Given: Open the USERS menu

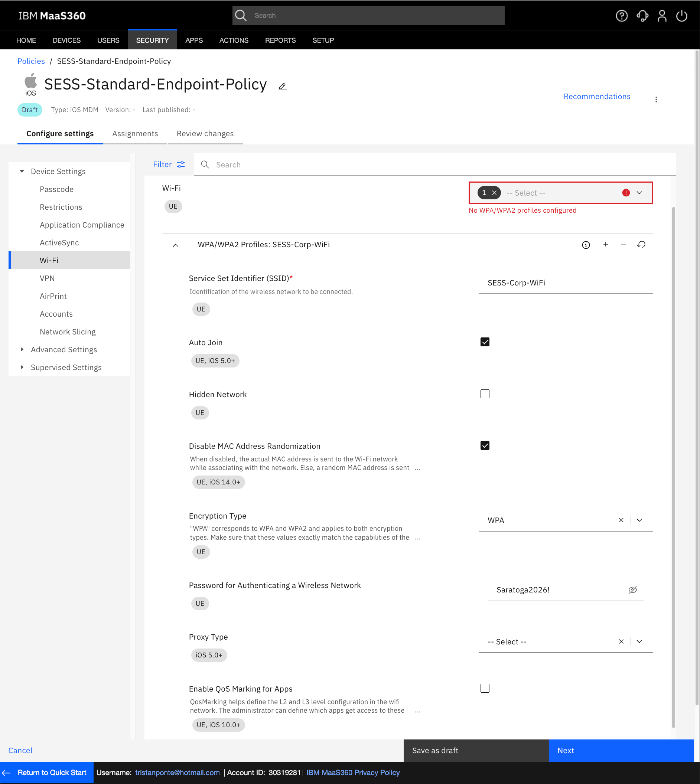Looking at the screenshot, I should coord(108,40).
